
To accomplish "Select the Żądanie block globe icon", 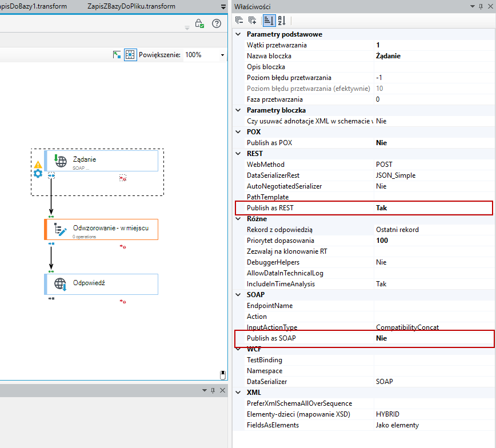I will (60, 161).
